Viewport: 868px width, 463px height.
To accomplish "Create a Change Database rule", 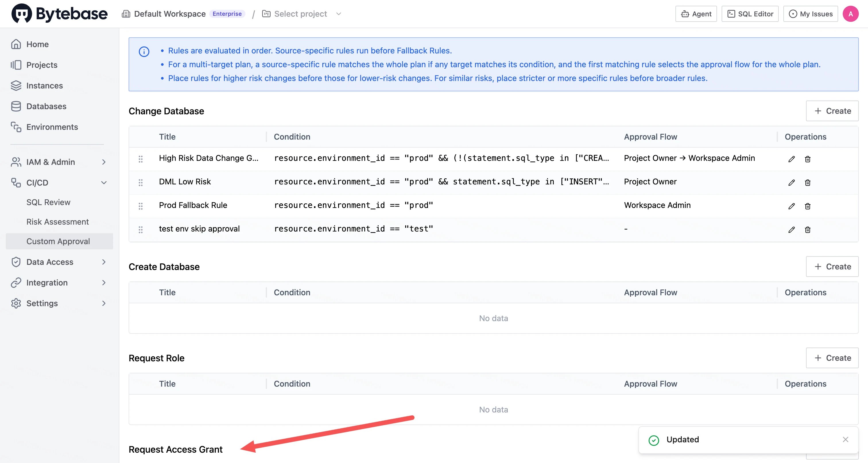I will pyautogui.click(x=832, y=111).
